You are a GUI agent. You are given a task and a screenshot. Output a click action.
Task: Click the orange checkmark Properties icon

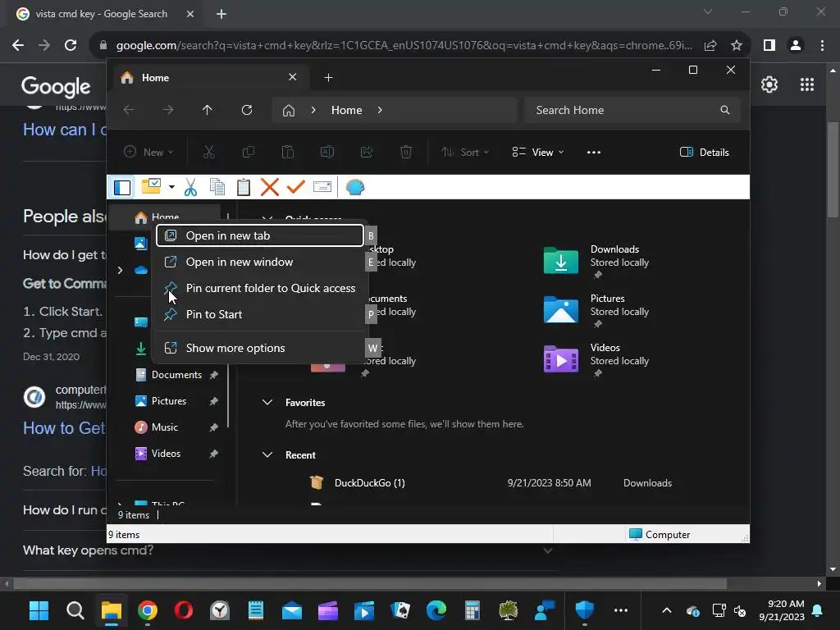pos(295,187)
